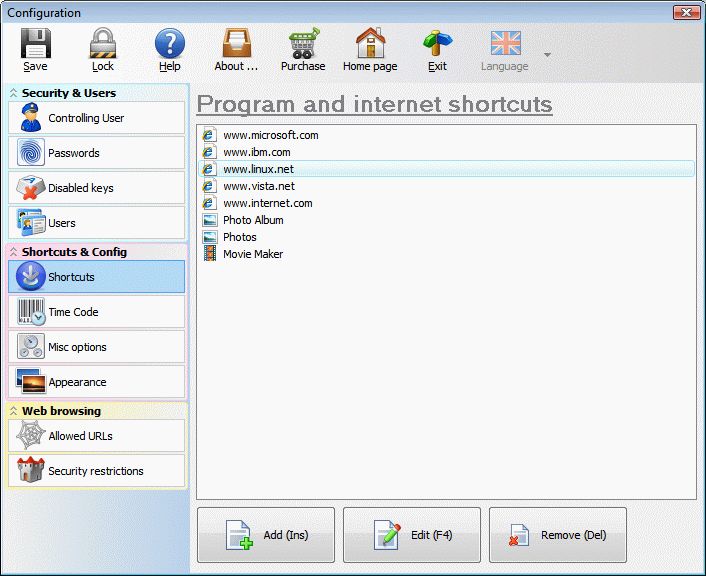Collapse the Security & Users section
This screenshot has width=706, height=576.
[14, 93]
